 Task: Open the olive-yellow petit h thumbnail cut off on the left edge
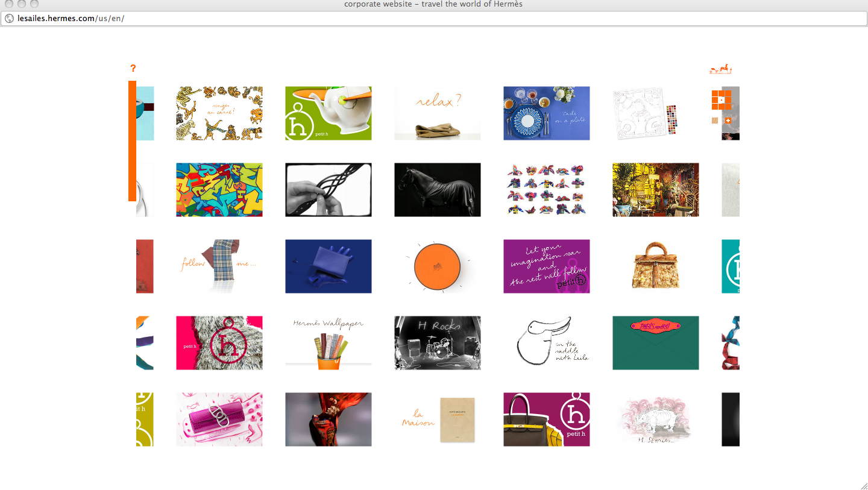[145, 419]
